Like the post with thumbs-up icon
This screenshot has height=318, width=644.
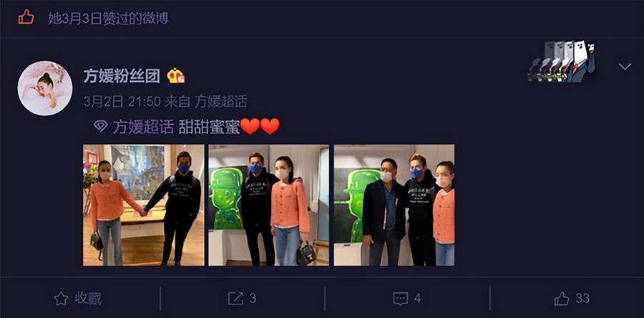click(x=562, y=298)
